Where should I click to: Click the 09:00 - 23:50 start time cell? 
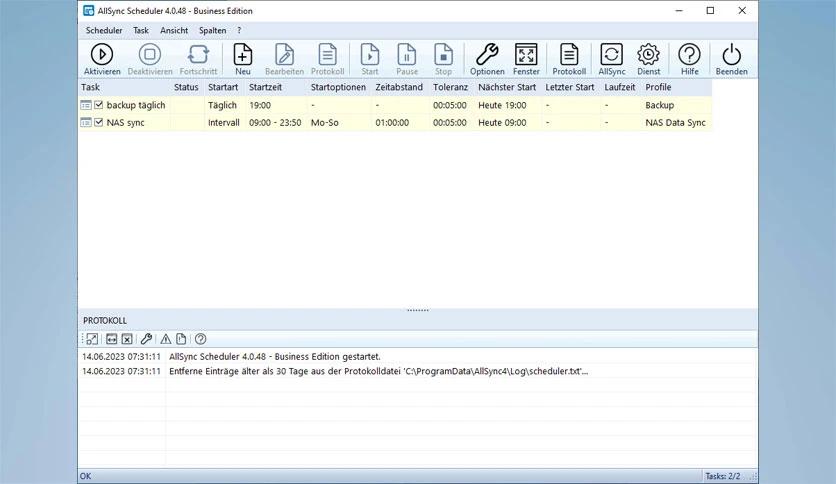click(x=275, y=123)
